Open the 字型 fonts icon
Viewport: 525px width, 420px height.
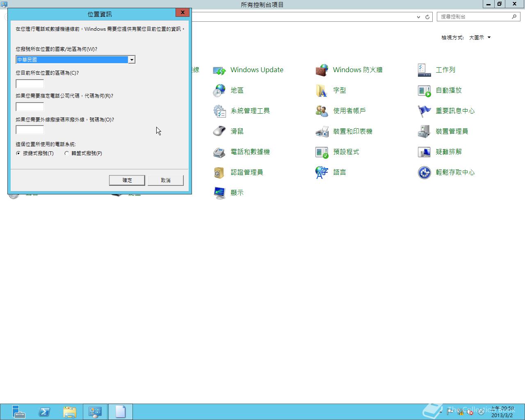pyautogui.click(x=322, y=91)
